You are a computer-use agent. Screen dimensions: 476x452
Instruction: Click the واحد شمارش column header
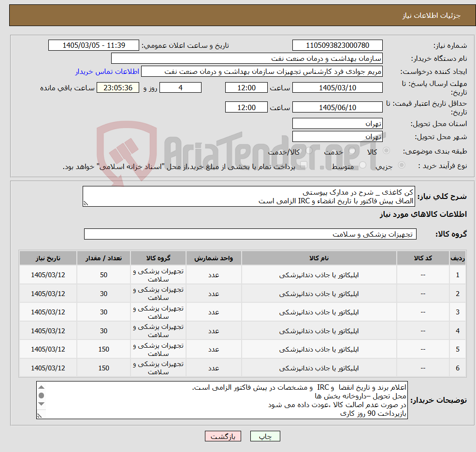click(214, 258)
